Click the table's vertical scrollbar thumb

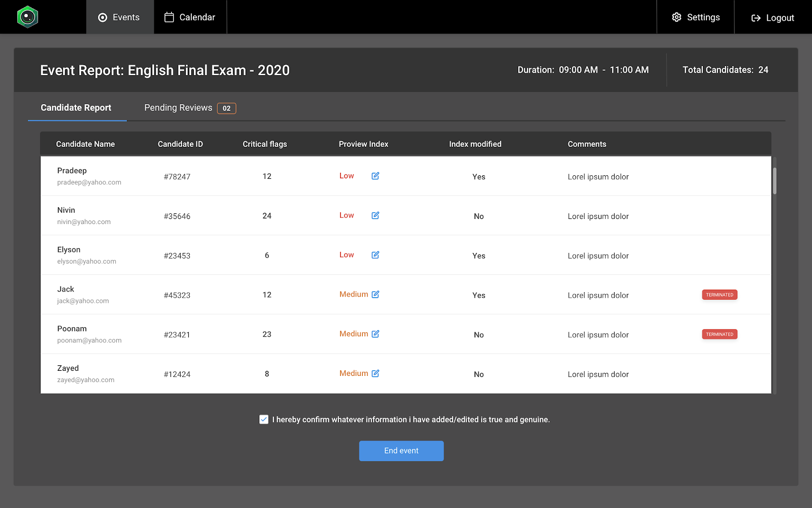[774, 181]
